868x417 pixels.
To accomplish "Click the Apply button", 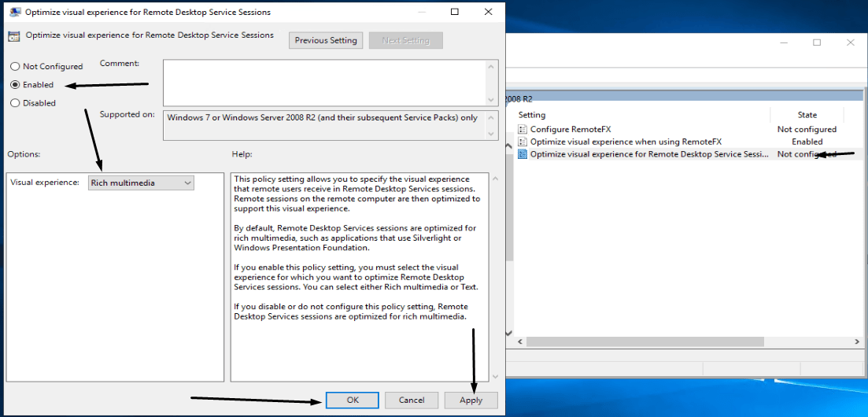I will (x=471, y=400).
